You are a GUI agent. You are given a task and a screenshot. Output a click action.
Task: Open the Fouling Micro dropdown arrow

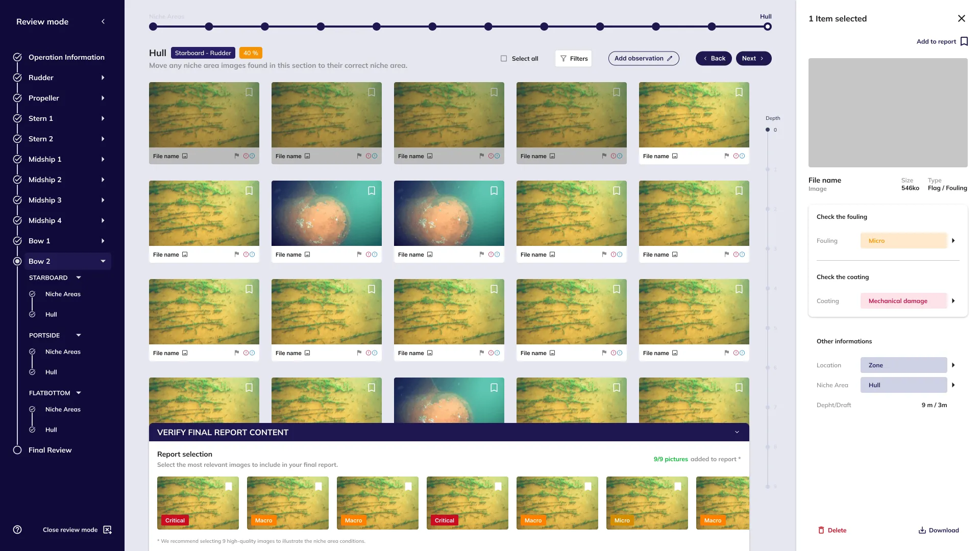pyautogui.click(x=953, y=240)
